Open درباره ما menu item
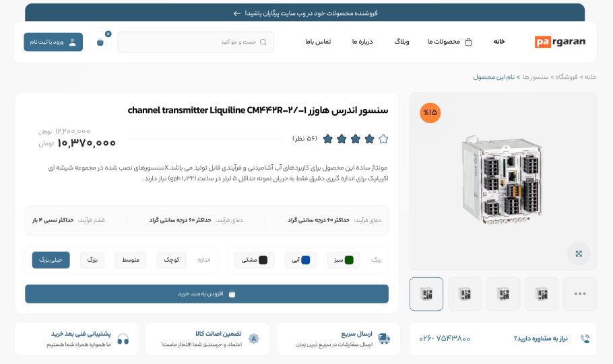Viewport: 613px width, 364px height. 362,42
